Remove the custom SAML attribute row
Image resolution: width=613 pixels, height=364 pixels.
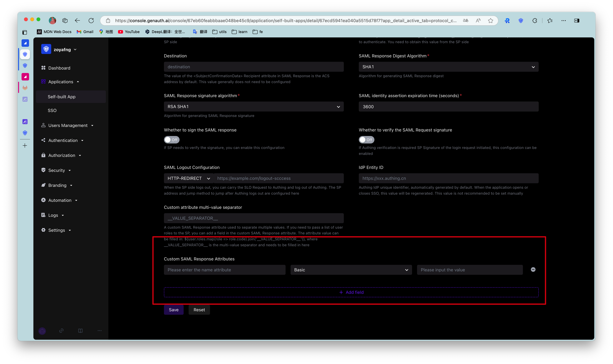[533, 269]
